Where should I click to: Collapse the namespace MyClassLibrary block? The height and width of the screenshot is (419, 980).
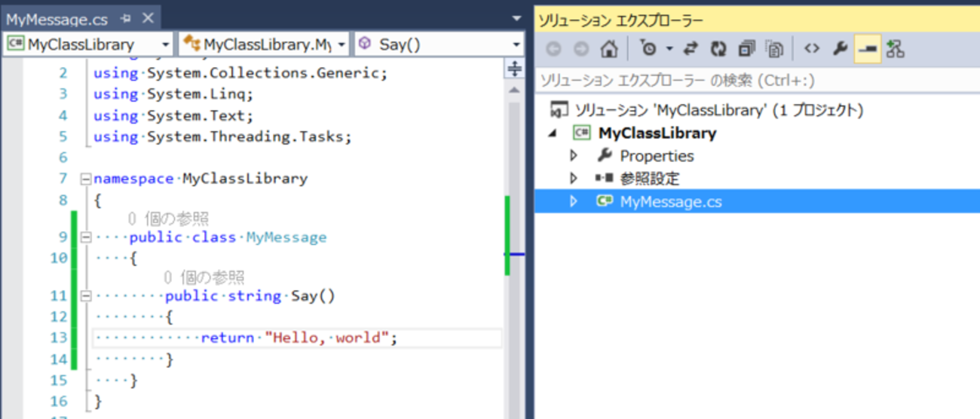[x=85, y=179]
